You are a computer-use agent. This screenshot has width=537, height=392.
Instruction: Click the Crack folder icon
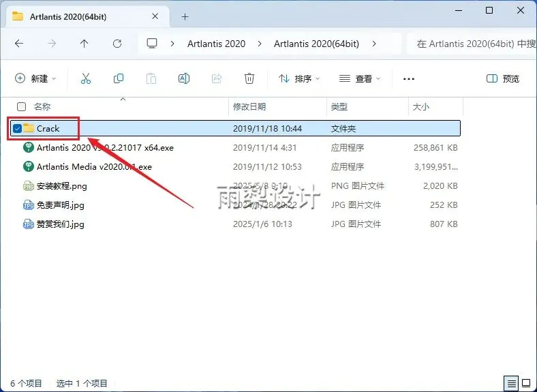pyautogui.click(x=29, y=128)
